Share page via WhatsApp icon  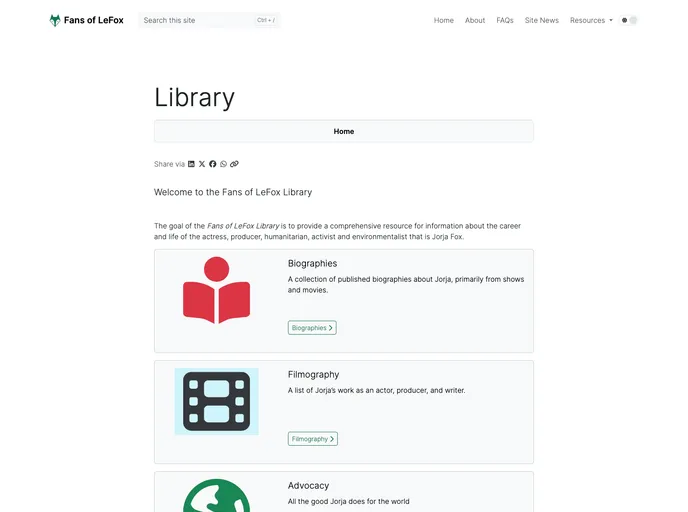tap(224, 164)
